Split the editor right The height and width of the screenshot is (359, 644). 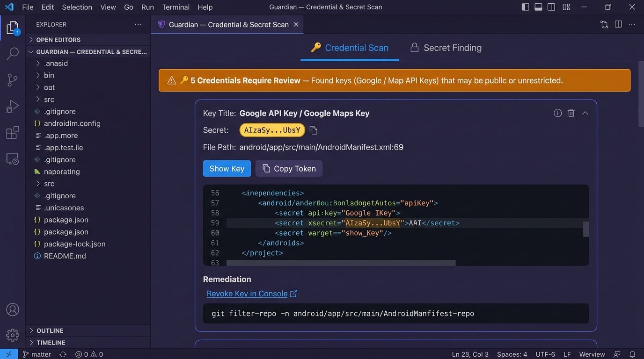click(x=618, y=24)
